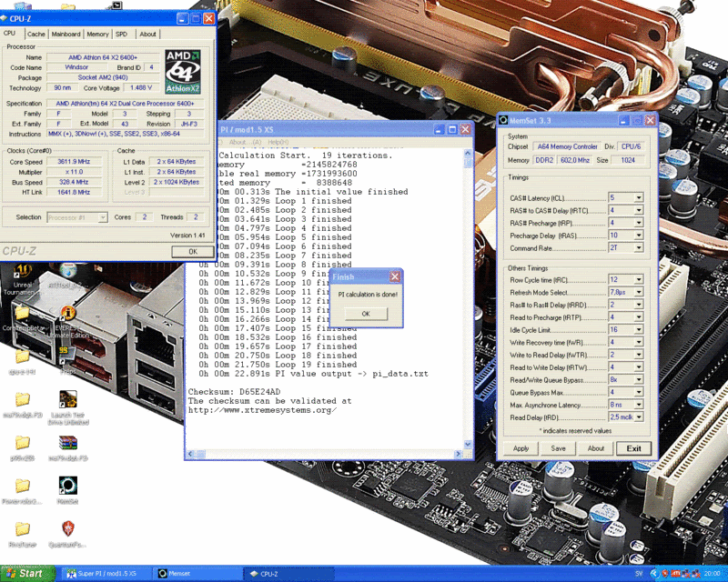Click the AMD Athlon 64 X2 logo
The width and height of the screenshot is (728, 582).
(x=183, y=72)
